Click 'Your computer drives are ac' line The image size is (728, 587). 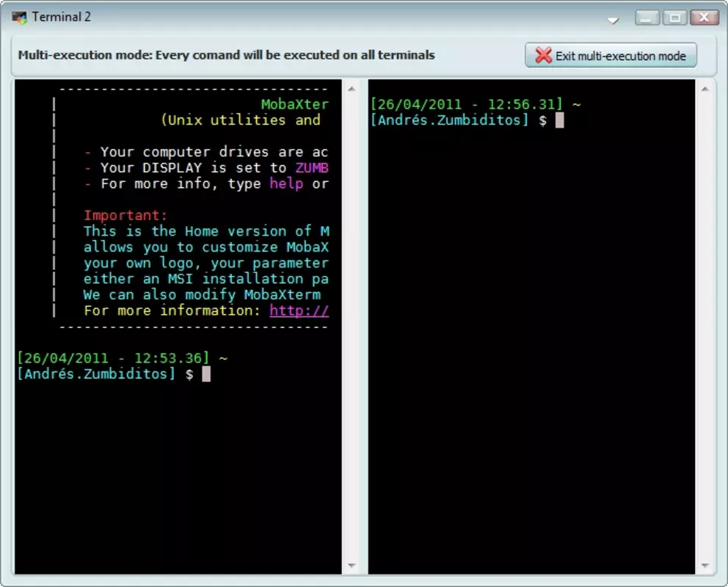click(214, 152)
